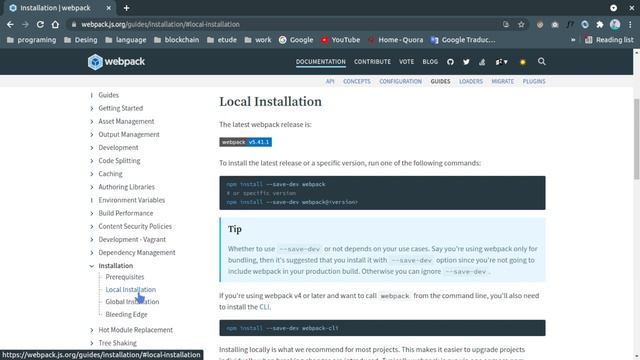Open the etude bookmarks folder

pyautogui.click(x=222, y=40)
